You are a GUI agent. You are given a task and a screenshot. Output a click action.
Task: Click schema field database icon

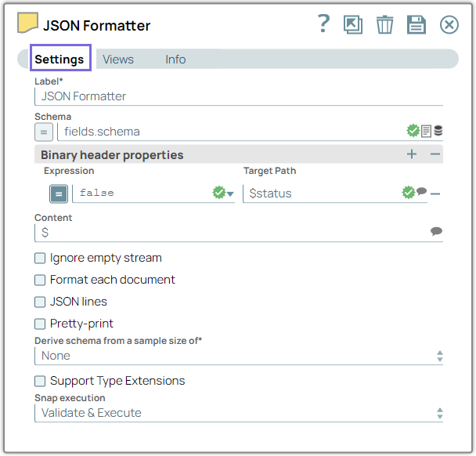438,131
